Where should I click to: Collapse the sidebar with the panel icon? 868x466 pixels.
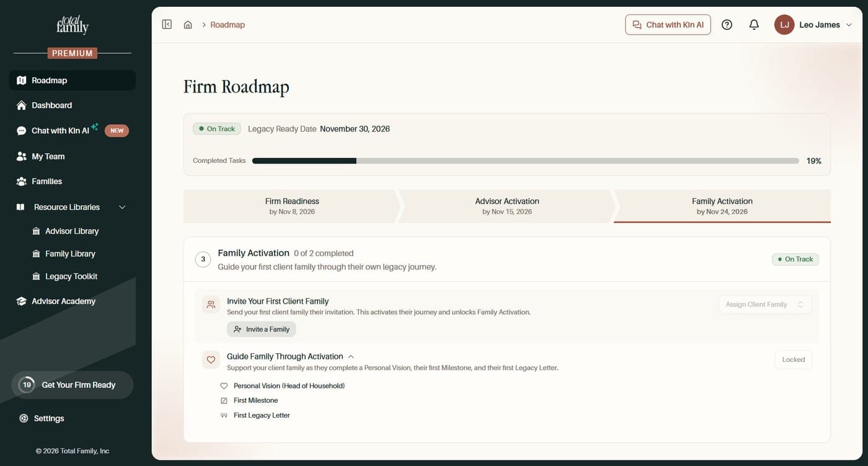pos(167,25)
